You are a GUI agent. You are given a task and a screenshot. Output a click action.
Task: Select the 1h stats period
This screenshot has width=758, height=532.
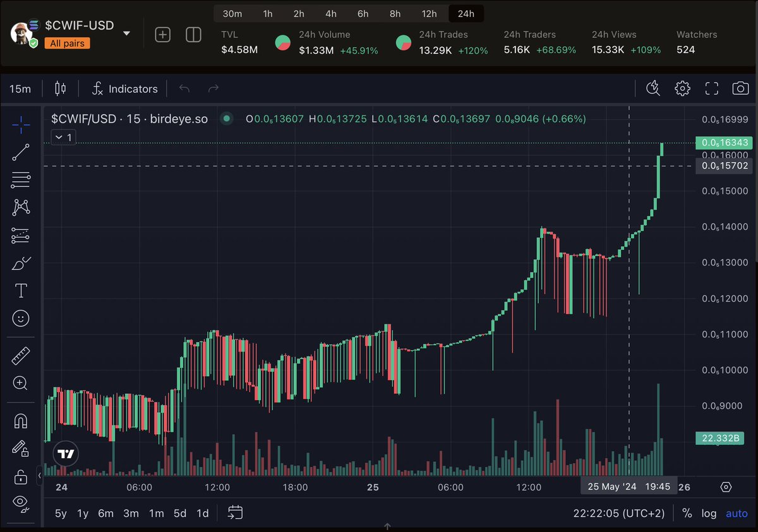268,14
